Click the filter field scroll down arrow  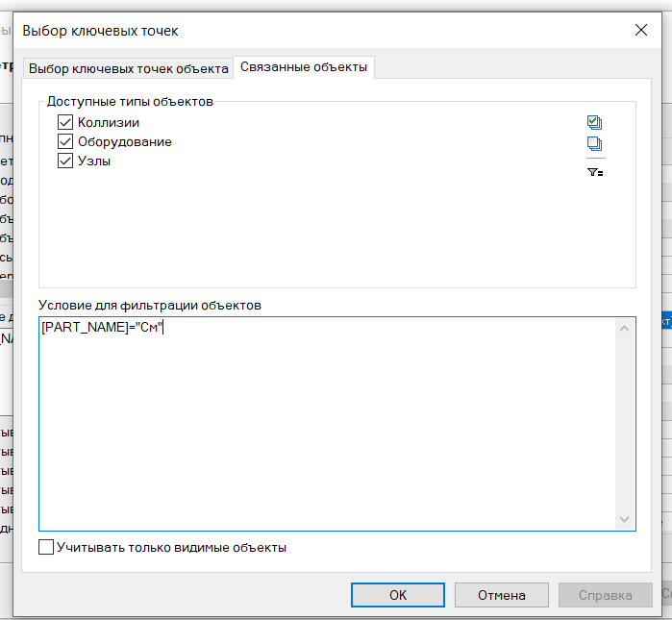[625, 519]
